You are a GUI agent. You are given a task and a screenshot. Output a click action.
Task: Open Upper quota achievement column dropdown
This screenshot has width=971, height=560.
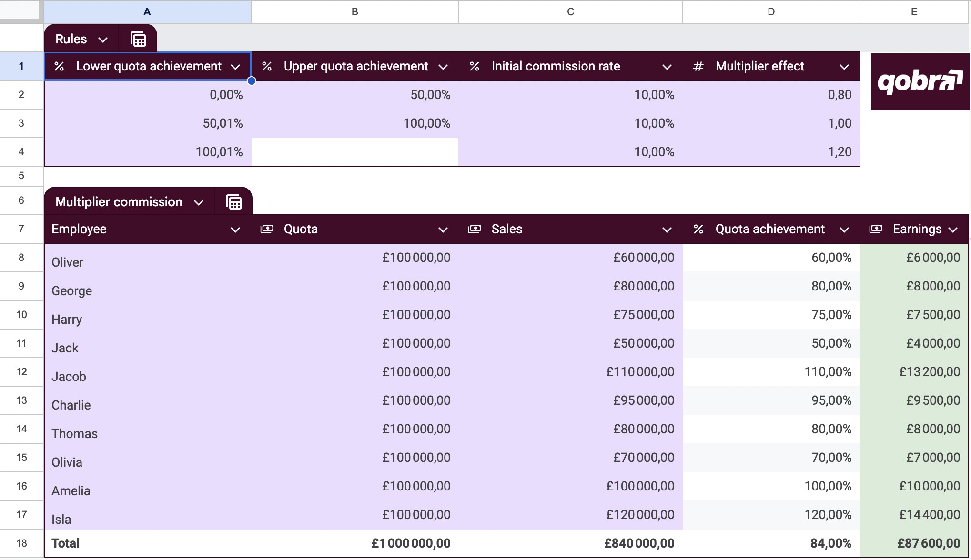point(443,67)
